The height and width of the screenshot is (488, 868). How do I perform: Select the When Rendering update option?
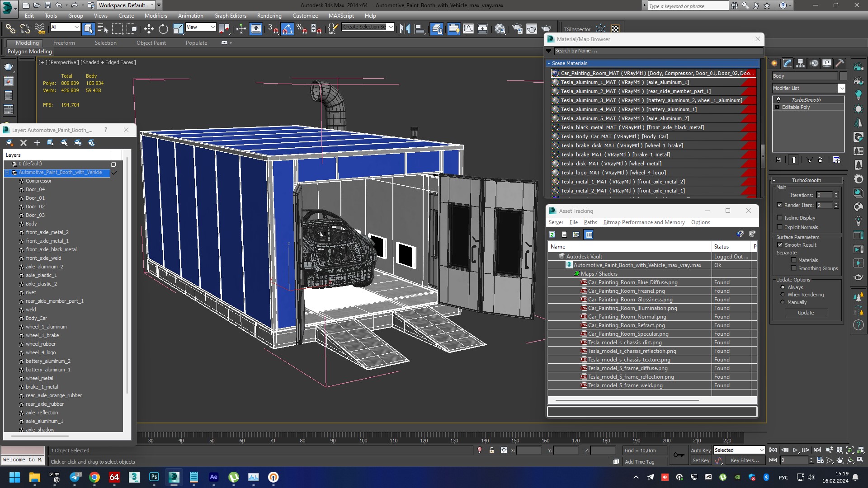(x=783, y=295)
